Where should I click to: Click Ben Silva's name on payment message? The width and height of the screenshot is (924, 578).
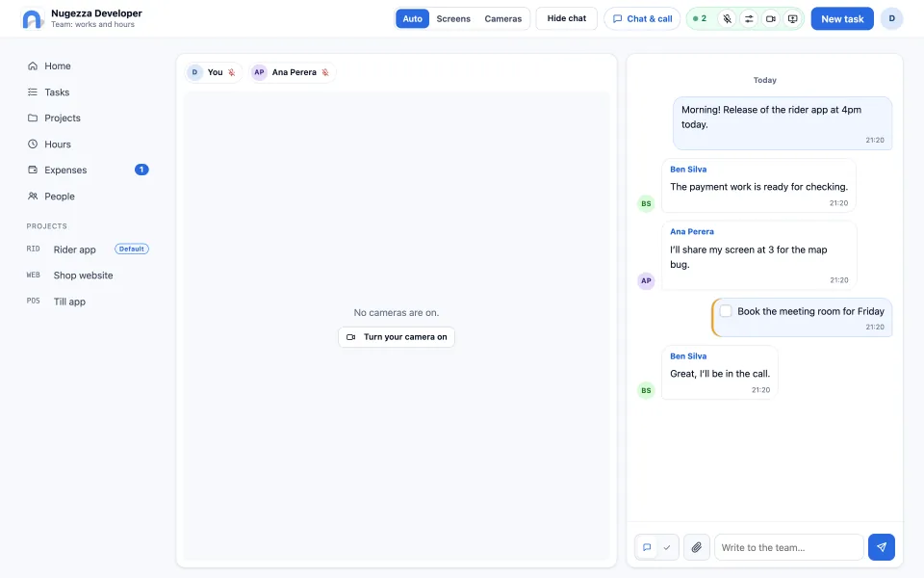click(688, 170)
